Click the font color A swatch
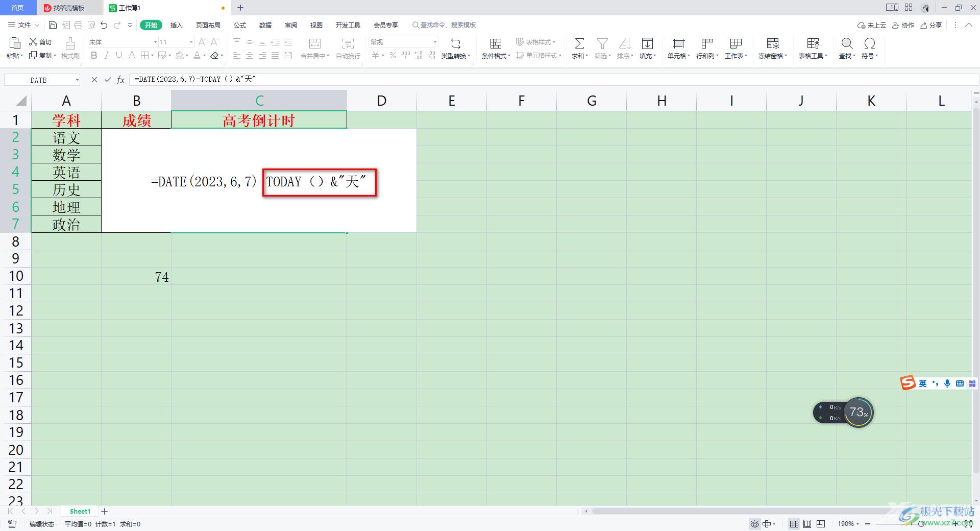The image size is (980, 531). point(197,55)
